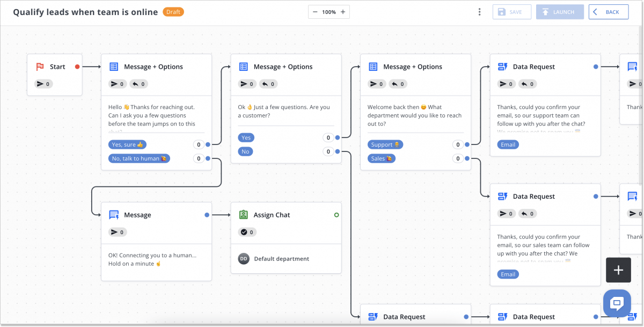
Task: Click the red Start flag icon
Action: tap(40, 67)
